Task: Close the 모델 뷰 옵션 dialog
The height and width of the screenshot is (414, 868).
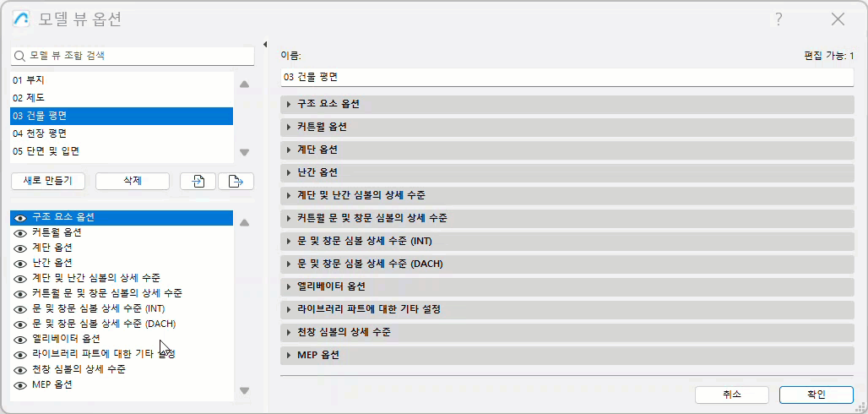Action: coord(838,19)
